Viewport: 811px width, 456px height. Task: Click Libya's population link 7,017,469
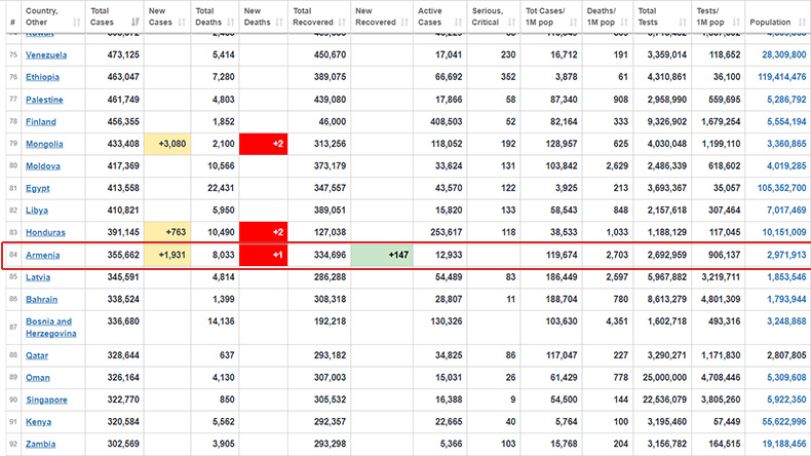(x=787, y=210)
